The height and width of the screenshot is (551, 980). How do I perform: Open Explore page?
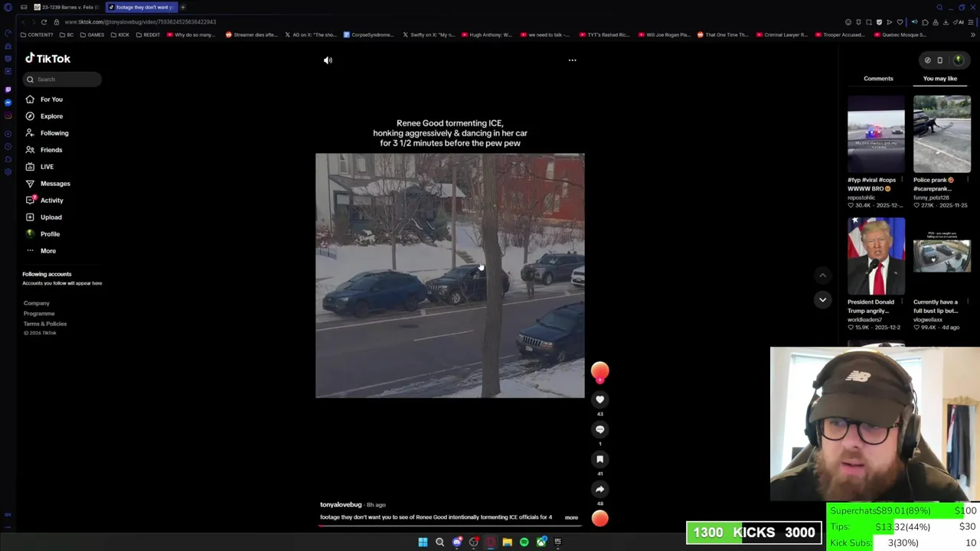pyautogui.click(x=51, y=116)
